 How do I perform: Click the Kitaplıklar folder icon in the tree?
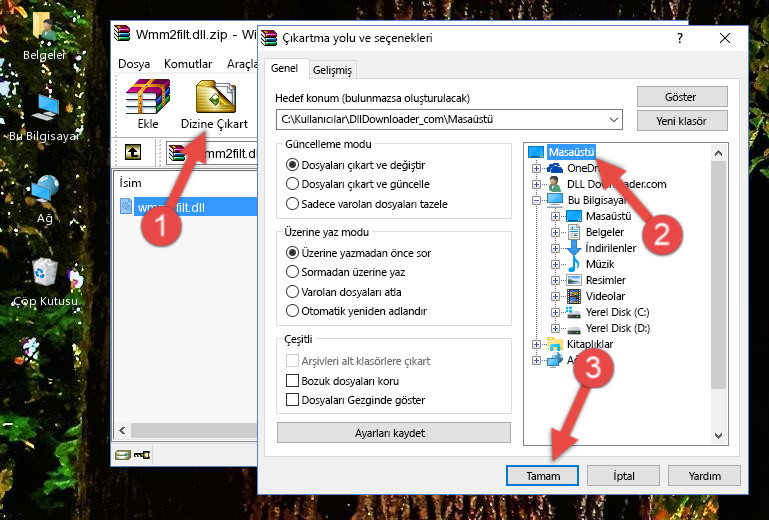click(x=555, y=344)
